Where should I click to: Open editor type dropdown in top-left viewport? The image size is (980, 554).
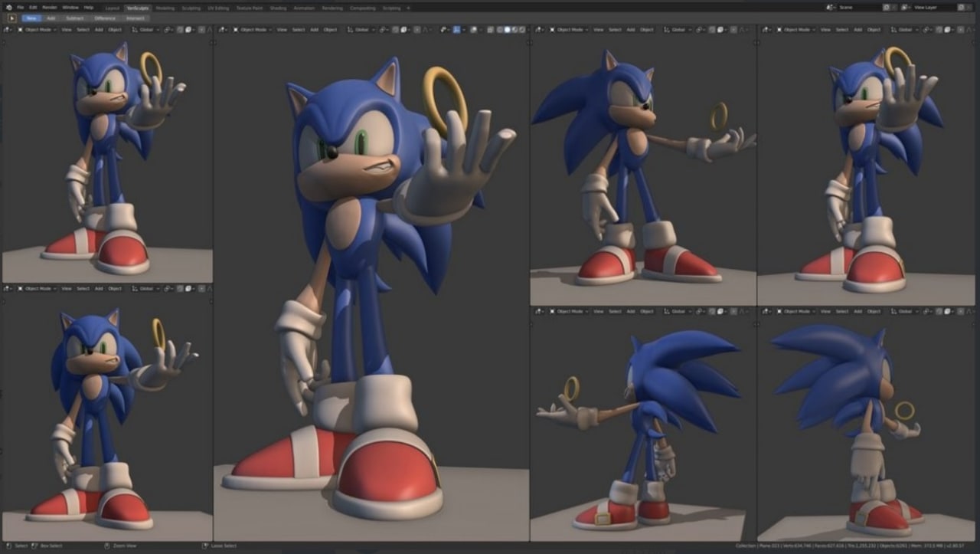click(8, 29)
